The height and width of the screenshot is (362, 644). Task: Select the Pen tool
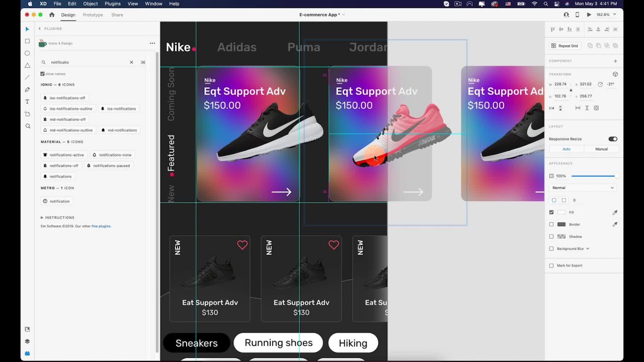click(x=27, y=89)
